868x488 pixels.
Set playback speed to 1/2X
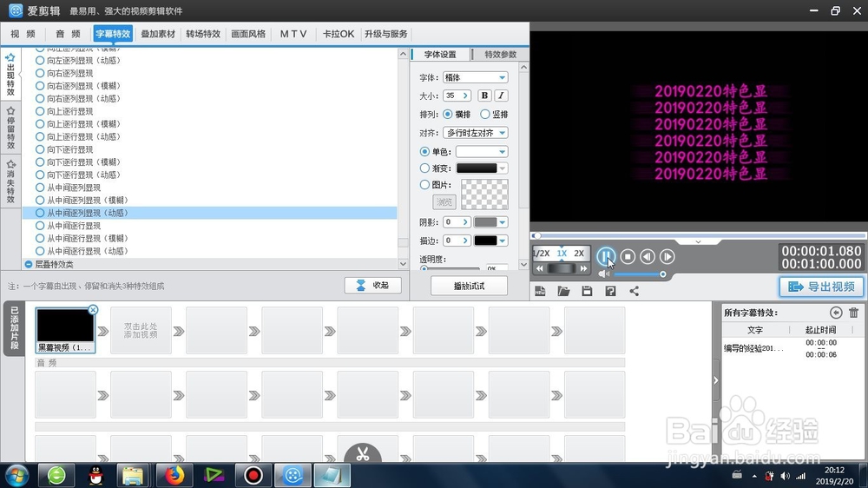click(x=542, y=254)
